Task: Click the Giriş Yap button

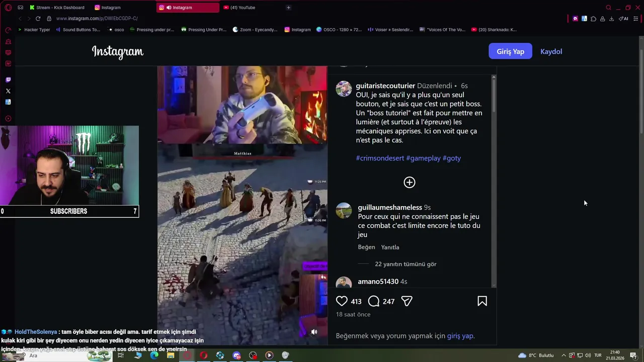Action: click(x=510, y=51)
